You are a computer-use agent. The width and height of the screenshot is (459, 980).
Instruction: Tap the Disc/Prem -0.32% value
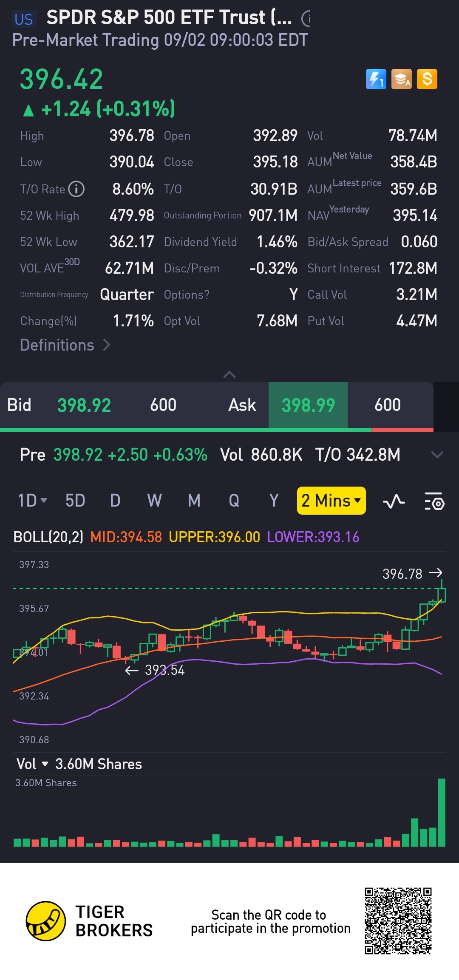click(x=273, y=268)
